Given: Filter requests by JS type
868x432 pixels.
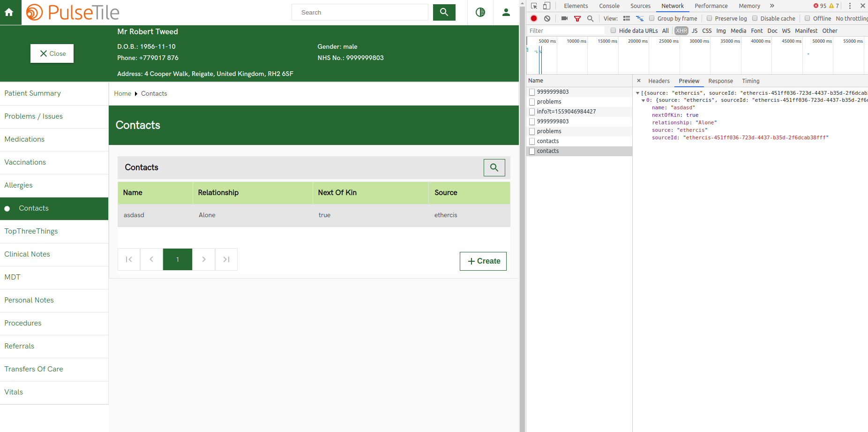Looking at the screenshot, I should tap(695, 30).
